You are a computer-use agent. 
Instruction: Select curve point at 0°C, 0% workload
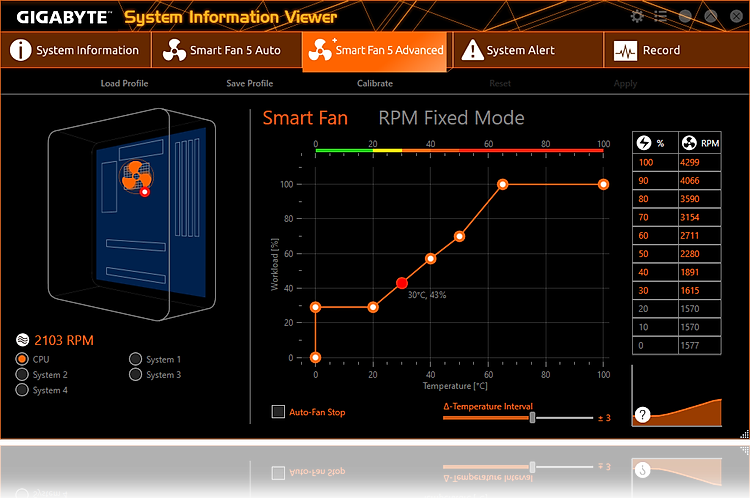(x=315, y=357)
